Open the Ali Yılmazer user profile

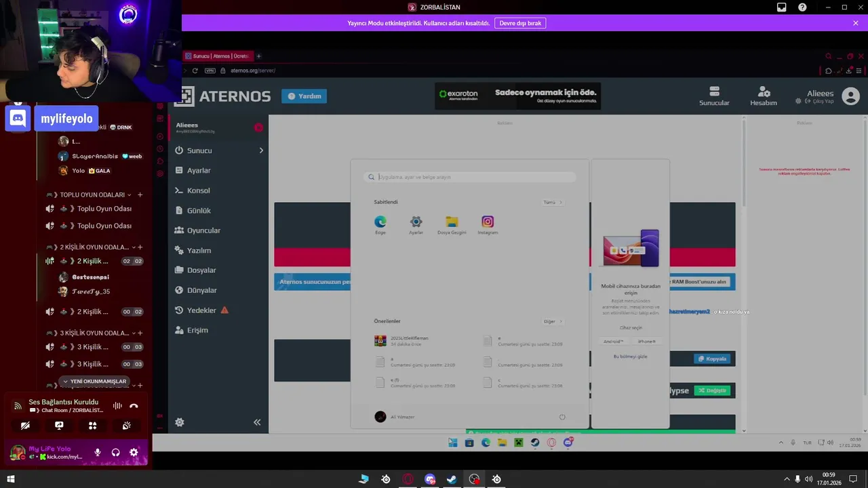tap(395, 417)
